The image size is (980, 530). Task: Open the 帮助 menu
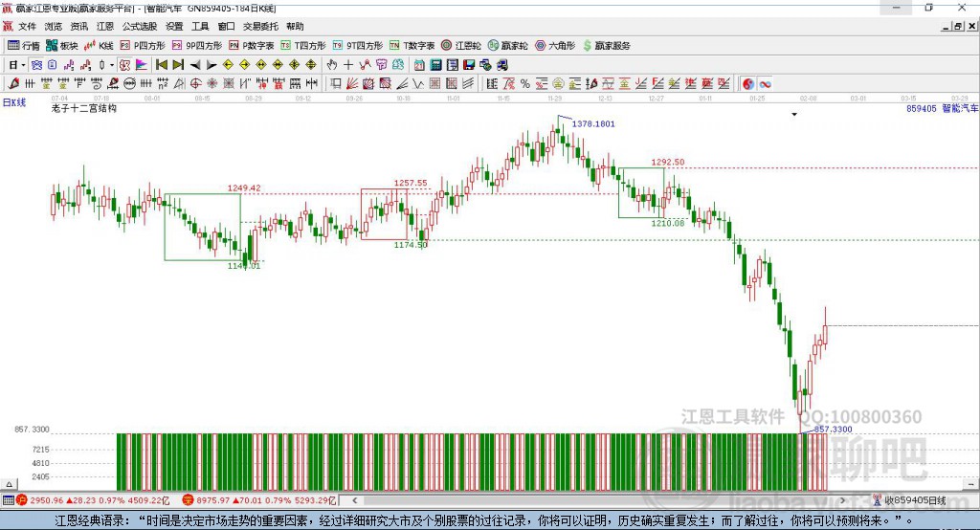click(295, 26)
